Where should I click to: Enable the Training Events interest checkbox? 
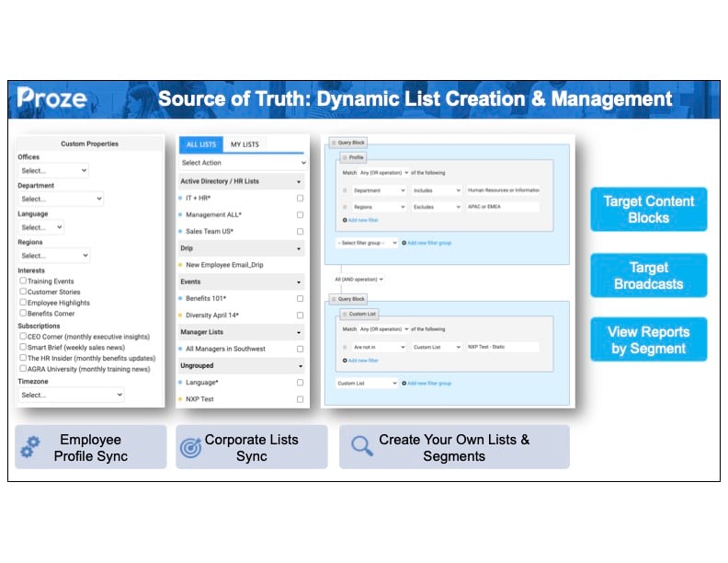(x=23, y=281)
